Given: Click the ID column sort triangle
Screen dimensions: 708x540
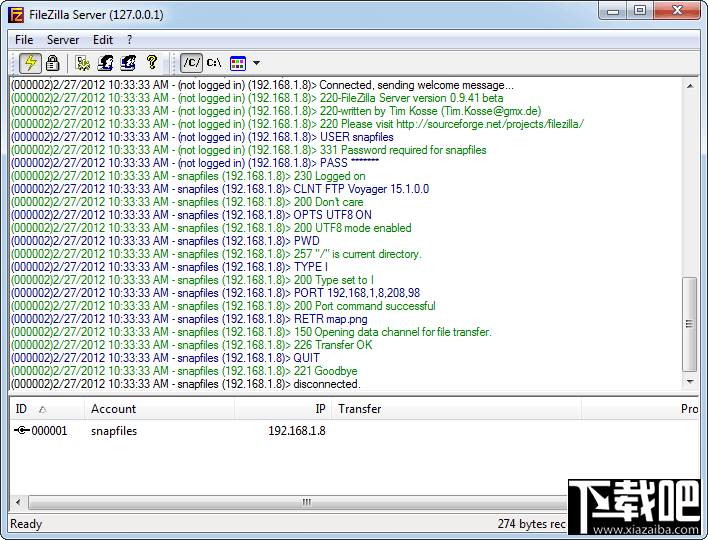Looking at the screenshot, I should [x=42, y=410].
